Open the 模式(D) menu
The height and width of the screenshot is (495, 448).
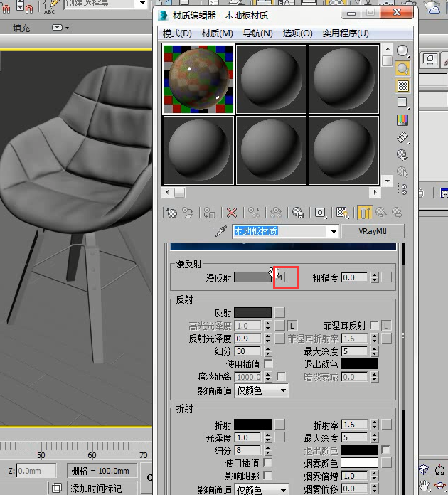tap(177, 33)
